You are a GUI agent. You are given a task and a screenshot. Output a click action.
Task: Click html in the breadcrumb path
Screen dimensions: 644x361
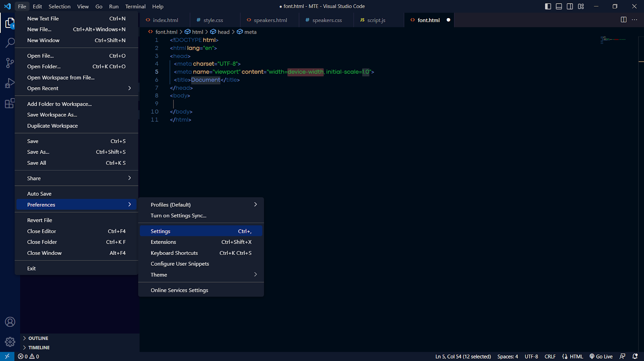(194, 32)
